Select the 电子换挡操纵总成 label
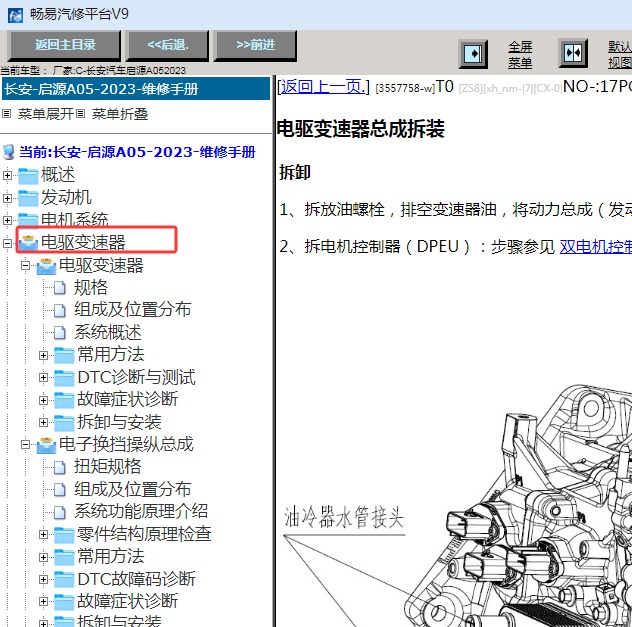This screenshot has width=632, height=627. coord(127,444)
